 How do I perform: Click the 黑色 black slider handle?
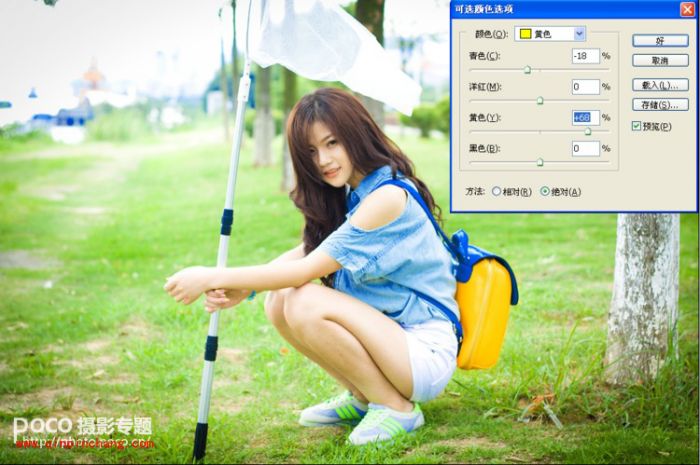540,162
